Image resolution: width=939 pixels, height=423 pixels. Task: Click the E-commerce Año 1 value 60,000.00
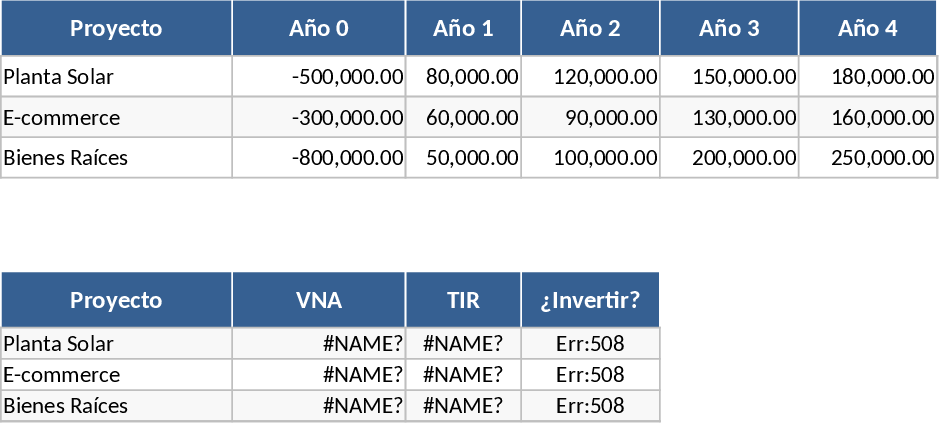click(x=463, y=117)
